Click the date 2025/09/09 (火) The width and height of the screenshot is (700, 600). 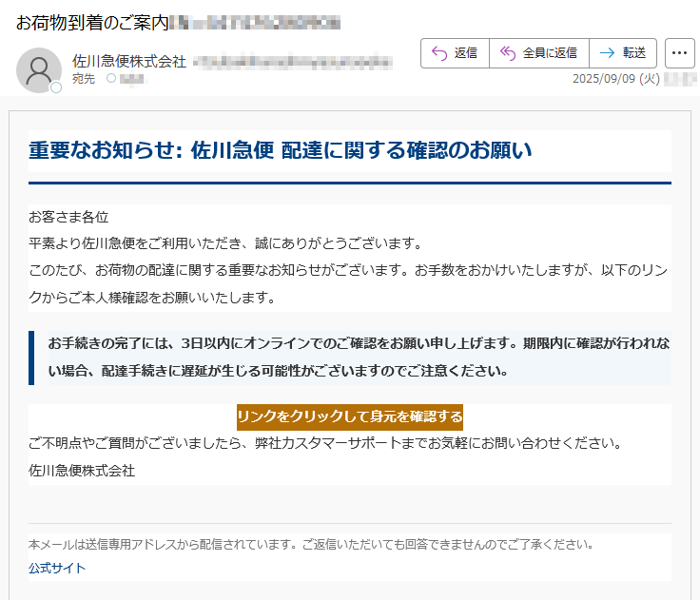tap(616, 79)
